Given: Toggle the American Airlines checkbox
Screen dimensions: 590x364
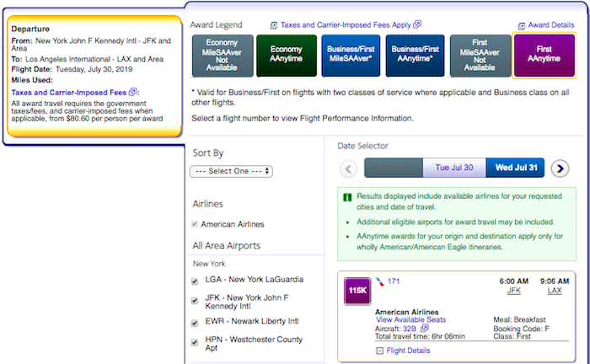Looking at the screenshot, I should point(195,224).
